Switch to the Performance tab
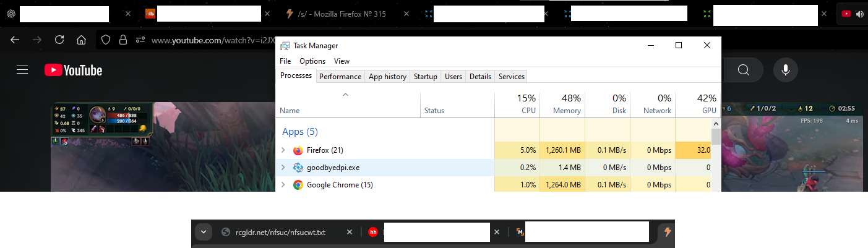868x248 pixels. tap(340, 77)
